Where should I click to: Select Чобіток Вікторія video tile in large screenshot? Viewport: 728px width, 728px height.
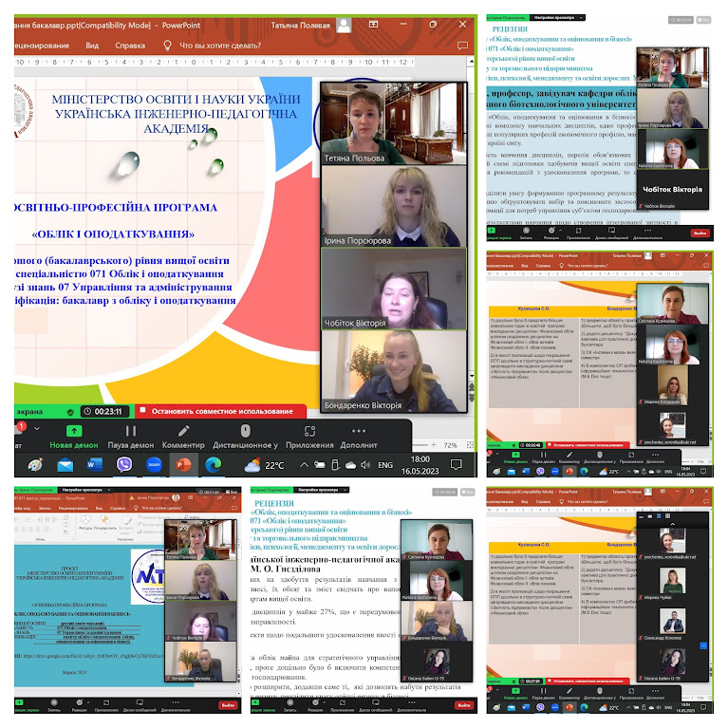pyautogui.click(x=394, y=289)
